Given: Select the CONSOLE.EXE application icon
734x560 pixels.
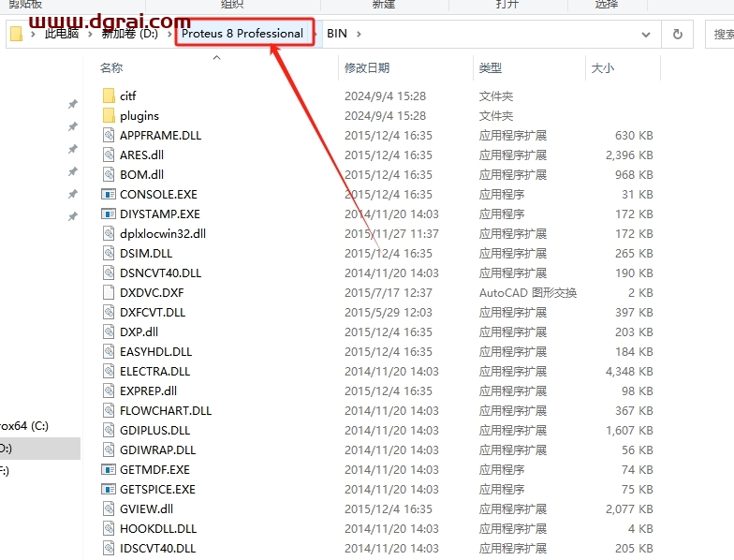Looking at the screenshot, I should pos(109,195).
